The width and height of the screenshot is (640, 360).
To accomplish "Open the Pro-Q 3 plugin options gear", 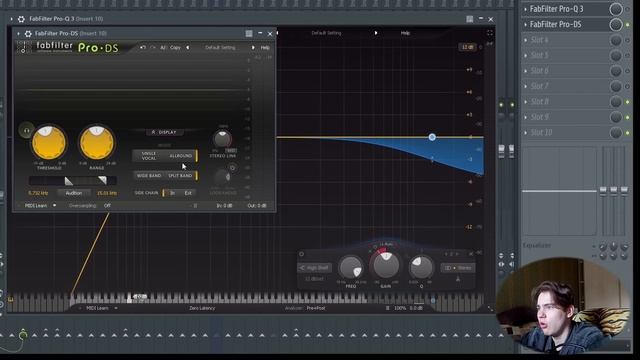I will (x=21, y=19).
